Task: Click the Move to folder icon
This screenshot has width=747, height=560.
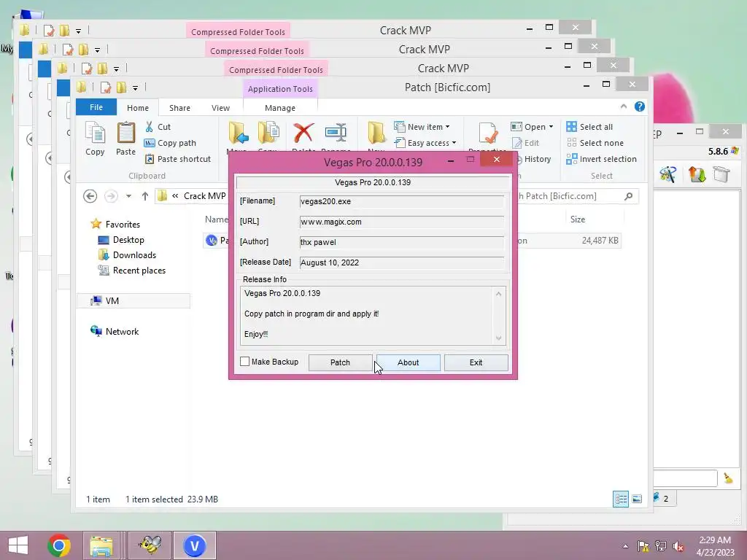Action: (238, 133)
